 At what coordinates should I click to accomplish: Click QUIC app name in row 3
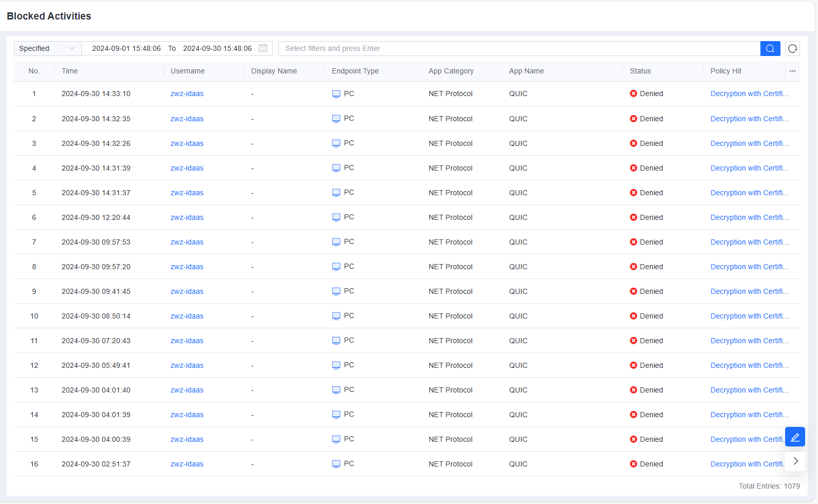pos(518,143)
